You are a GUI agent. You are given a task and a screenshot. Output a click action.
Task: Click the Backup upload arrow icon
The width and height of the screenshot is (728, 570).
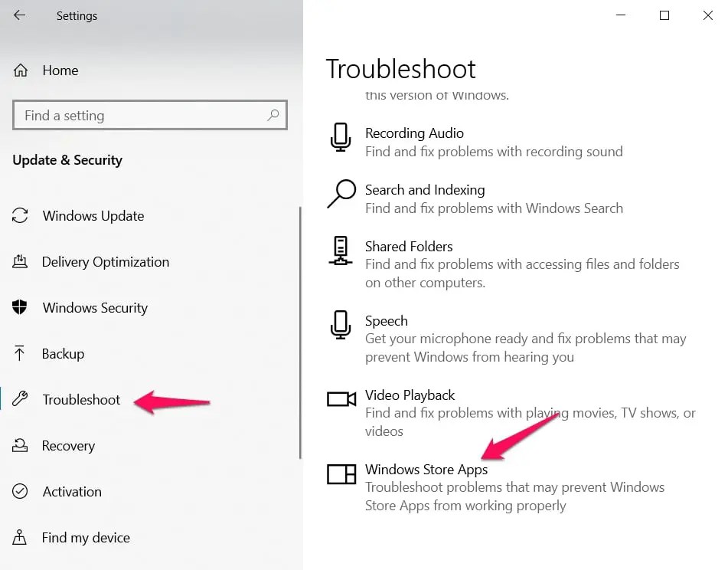(19, 353)
